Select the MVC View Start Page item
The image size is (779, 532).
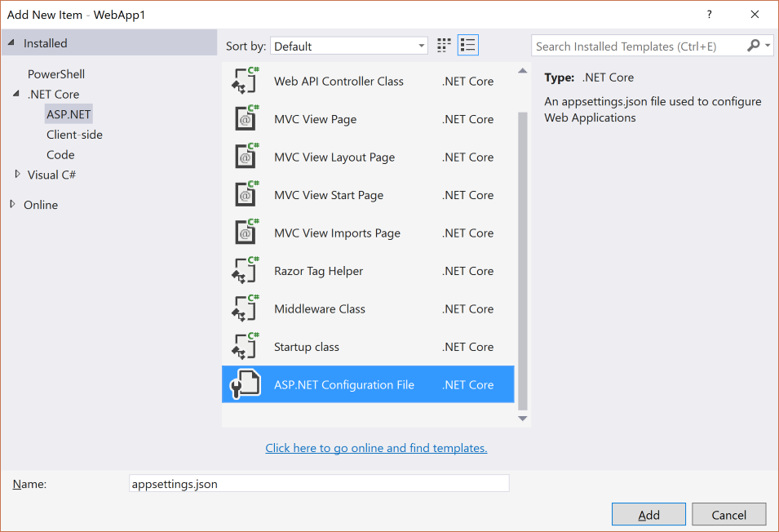click(368, 195)
